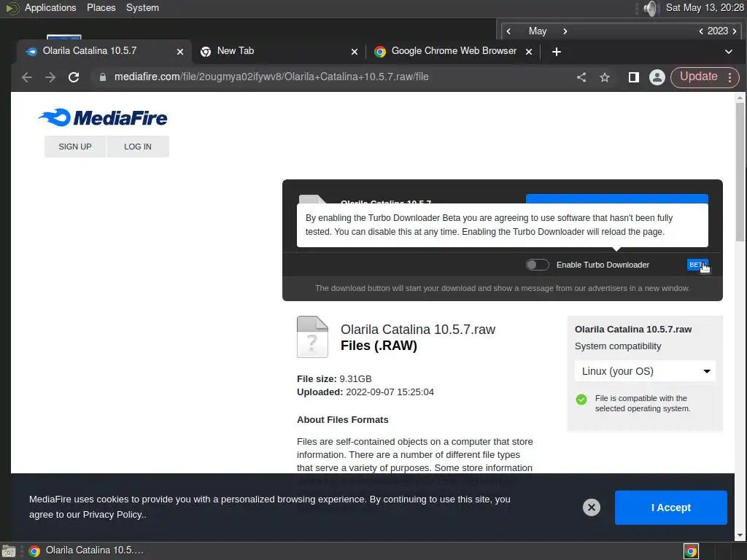Dismiss cookie notice with X
This screenshot has width=747, height=560.
tap(591, 507)
